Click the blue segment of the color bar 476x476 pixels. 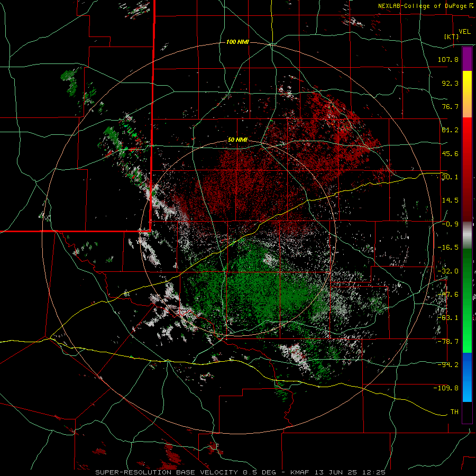click(467, 377)
